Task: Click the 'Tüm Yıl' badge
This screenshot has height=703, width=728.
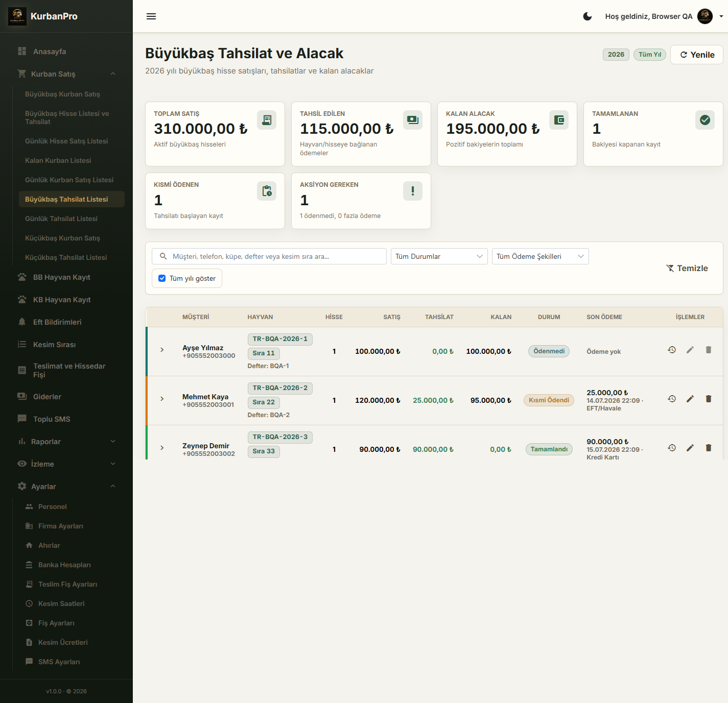Action: (650, 55)
